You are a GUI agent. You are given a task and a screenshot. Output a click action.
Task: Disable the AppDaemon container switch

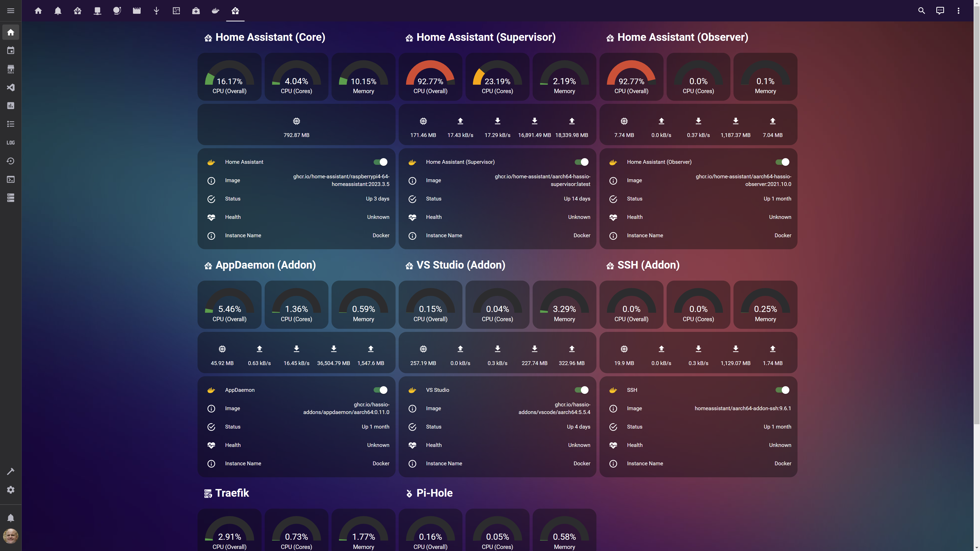380,390
